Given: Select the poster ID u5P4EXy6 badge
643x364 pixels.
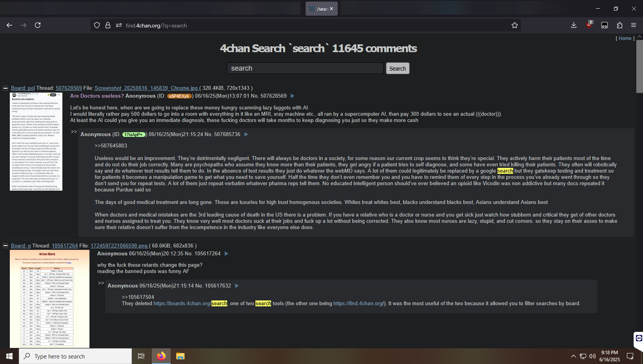Looking at the screenshot, I should click(x=179, y=96).
